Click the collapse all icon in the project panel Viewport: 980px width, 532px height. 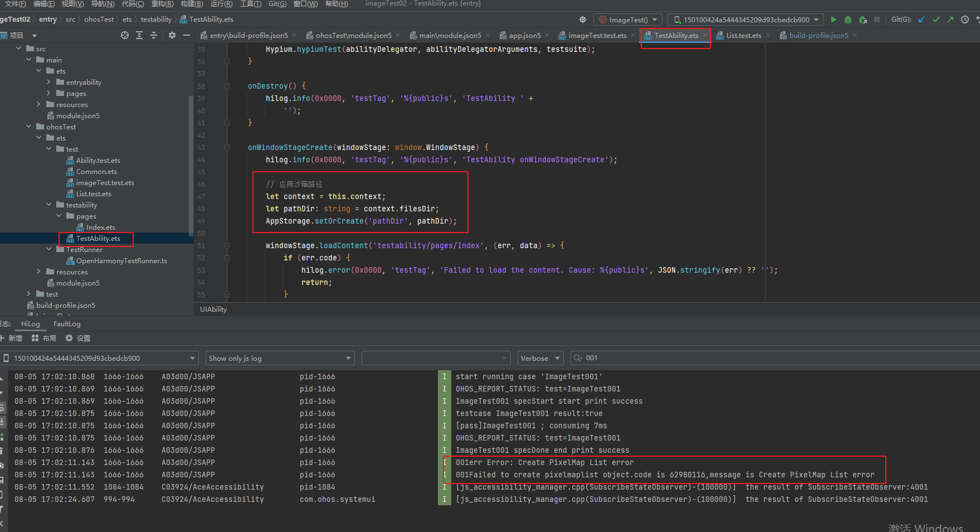154,35
